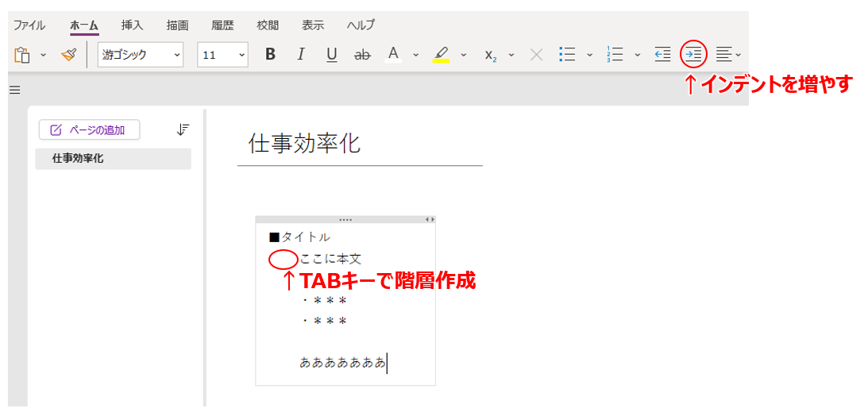Expand the numbering styles dropdown arrow

pos(637,55)
